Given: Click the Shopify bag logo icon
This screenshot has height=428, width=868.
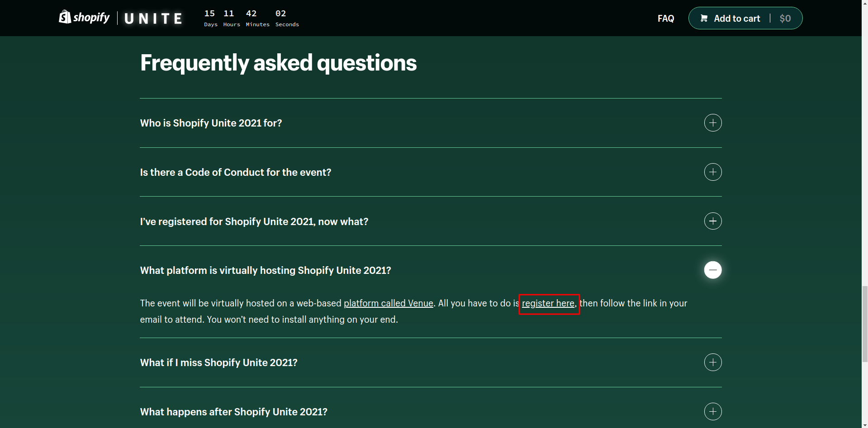Looking at the screenshot, I should click(x=65, y=17).
